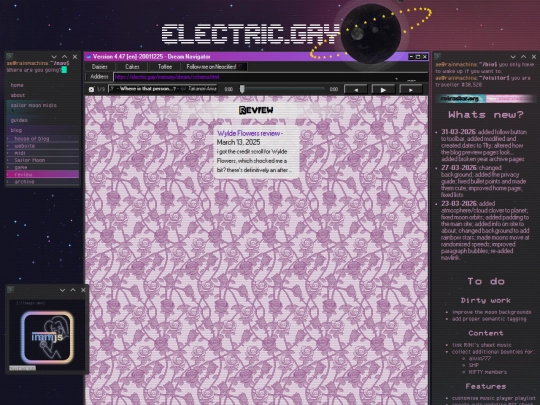
Task: Click the '23-03-2026' changelog entry date
Action: click(458, 204)
